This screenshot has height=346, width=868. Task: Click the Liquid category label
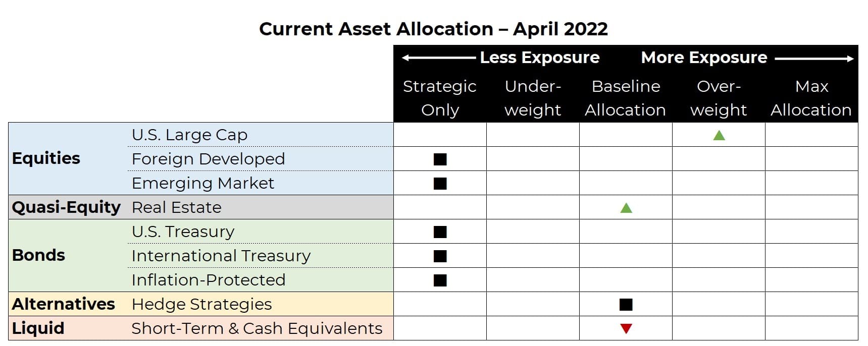click(x=38, y=328)
